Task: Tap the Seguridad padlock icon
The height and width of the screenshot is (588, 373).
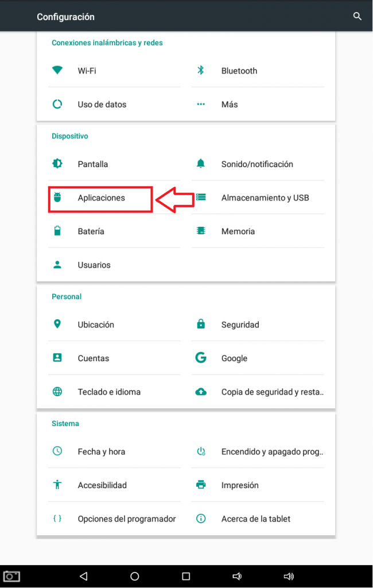Action: tap(201, 324)
